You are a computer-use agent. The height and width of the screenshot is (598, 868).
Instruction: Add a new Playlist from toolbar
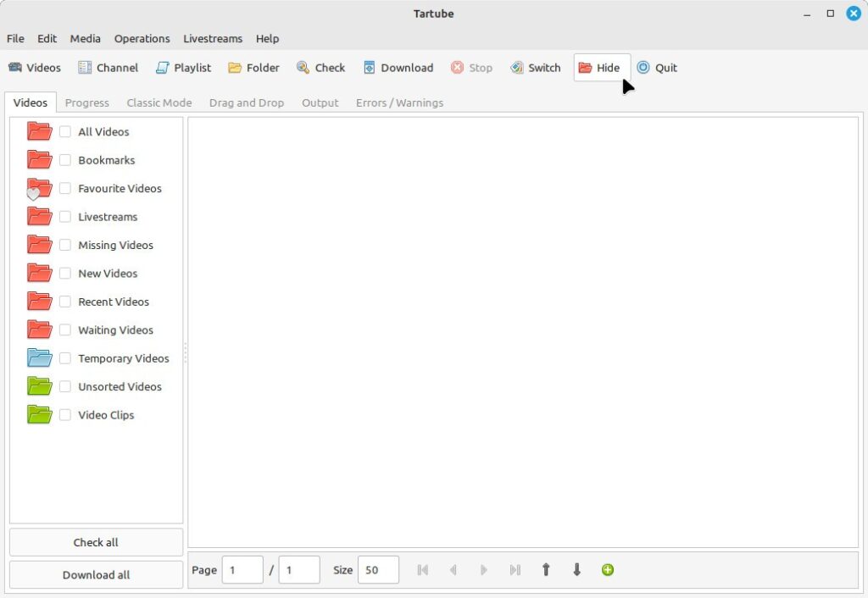coord(184,68)
